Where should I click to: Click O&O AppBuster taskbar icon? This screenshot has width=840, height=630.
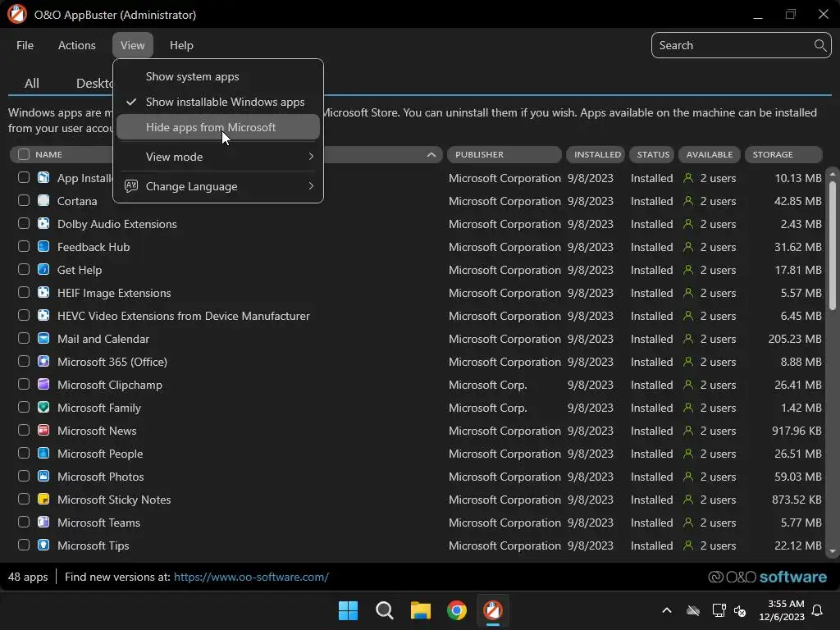click(x=493, y=610)
